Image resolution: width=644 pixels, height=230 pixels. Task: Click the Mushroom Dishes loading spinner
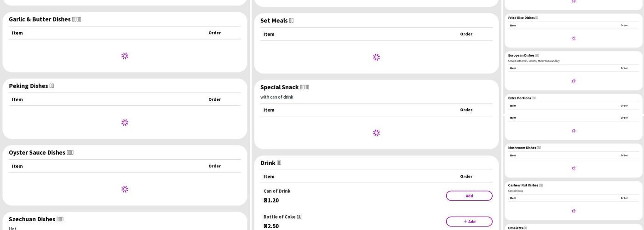pos(573,168)
